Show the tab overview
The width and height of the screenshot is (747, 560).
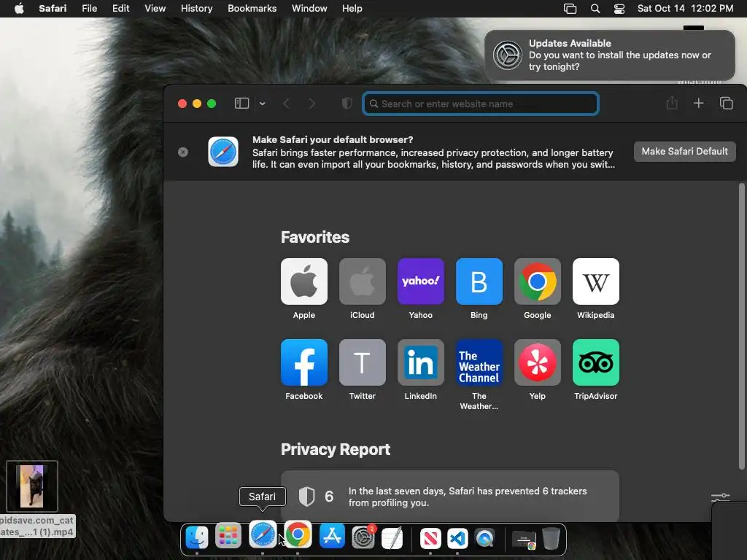[726, 103]
